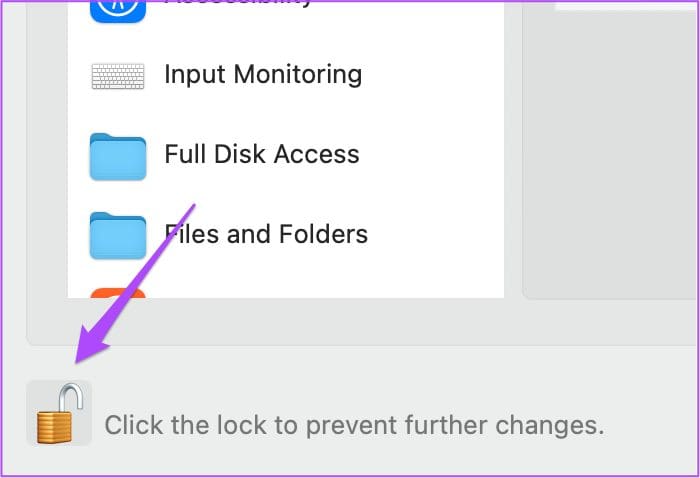700x478 pixels.
Task: Click the Files and Folders folder icon
Action: (x=118, y=236)
